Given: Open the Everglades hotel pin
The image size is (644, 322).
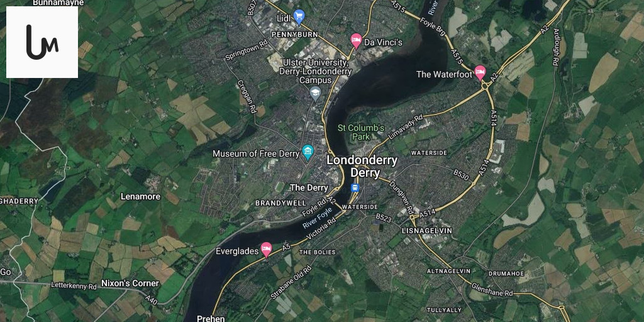Looking at the screenshot, I should point(267,249).
